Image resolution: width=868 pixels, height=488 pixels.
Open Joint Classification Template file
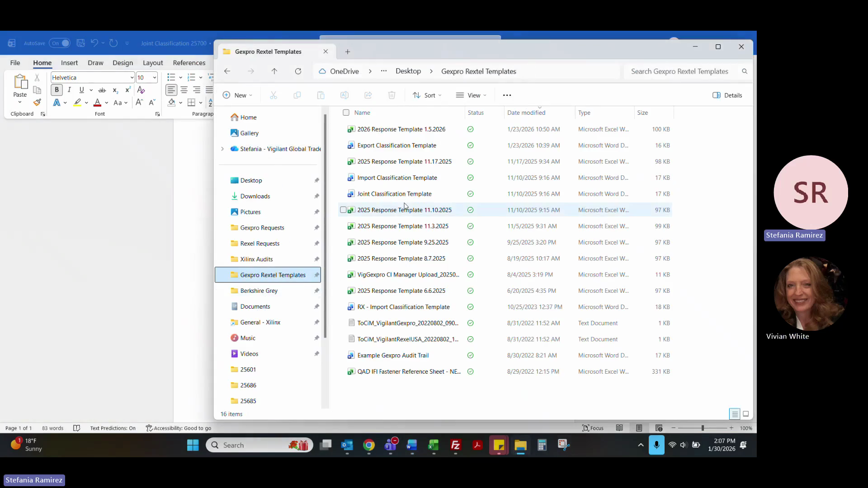[x=394, y=194]
